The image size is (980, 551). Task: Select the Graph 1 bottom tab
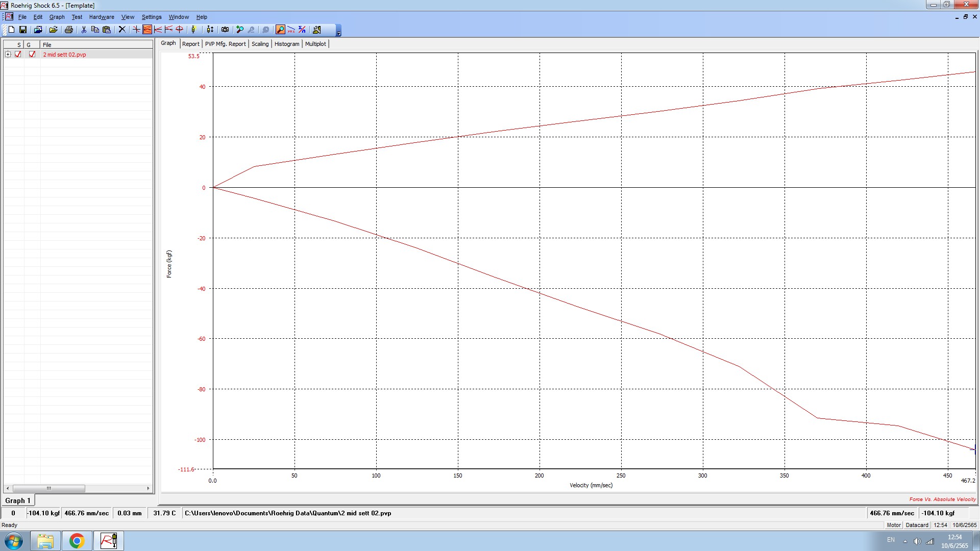pos(18,500)
